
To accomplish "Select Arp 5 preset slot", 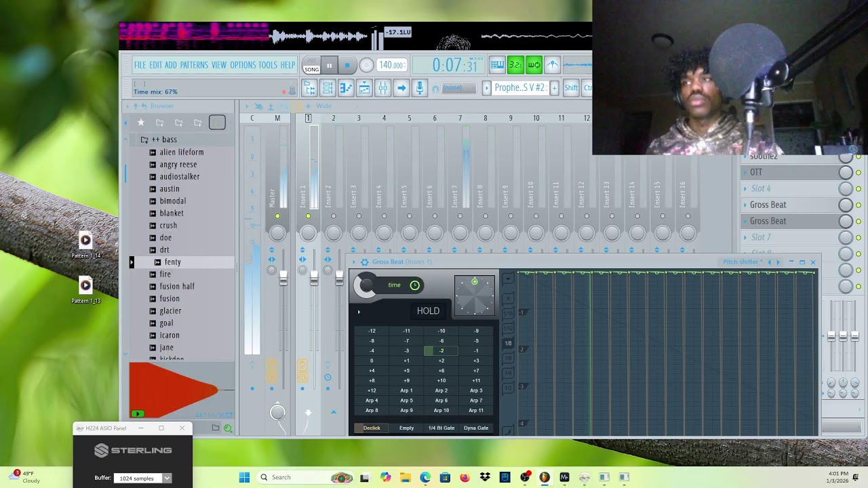I will click(406, 401).
